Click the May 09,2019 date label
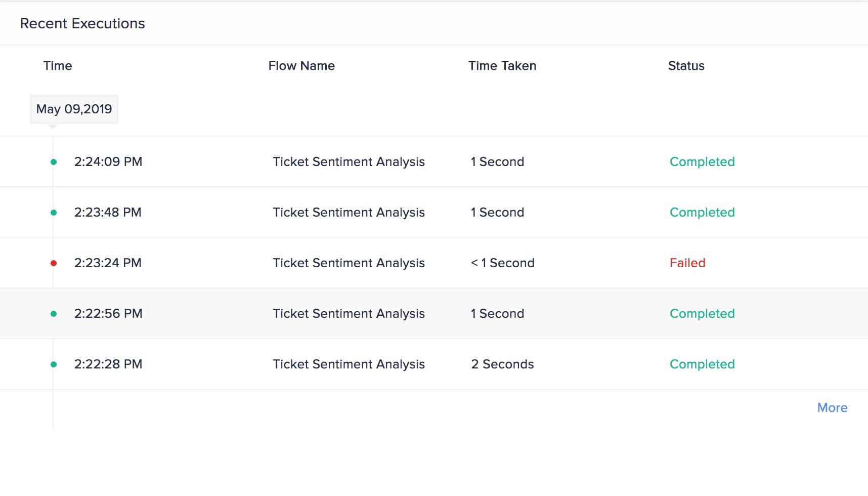This screenshot has height=496, width=868. coord(74,109)
